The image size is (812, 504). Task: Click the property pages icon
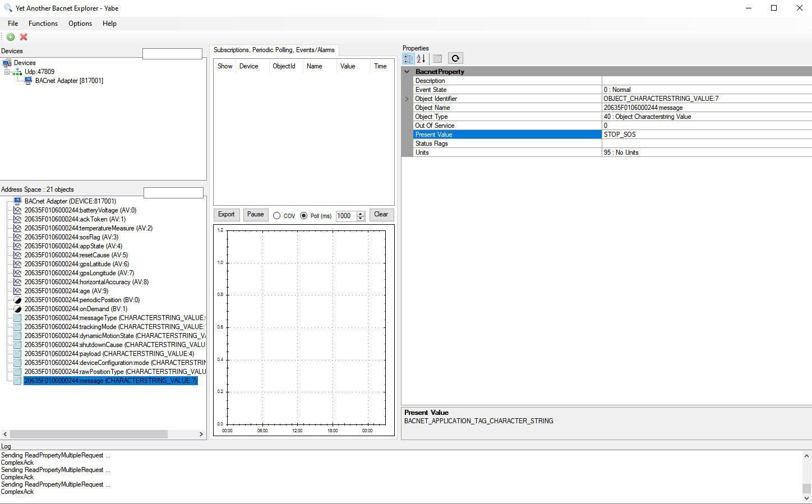point(437,58)
